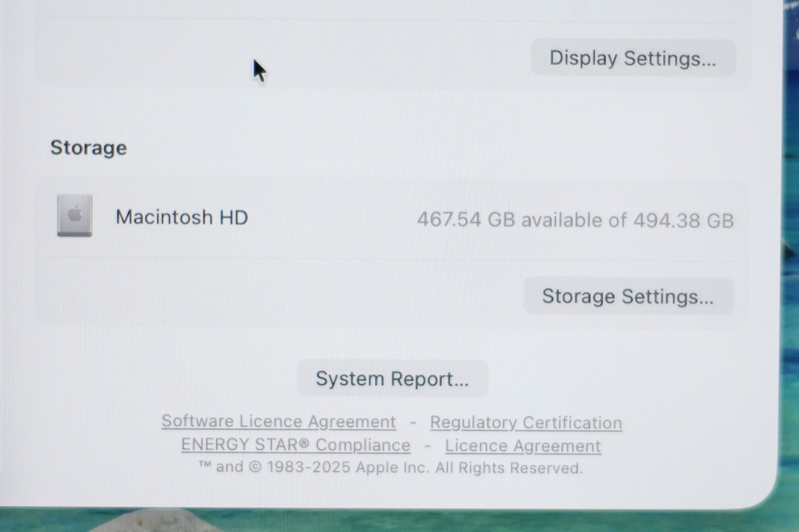View the Regulatory Certification link
Screen dimensions: 799x532
point(526,423)
